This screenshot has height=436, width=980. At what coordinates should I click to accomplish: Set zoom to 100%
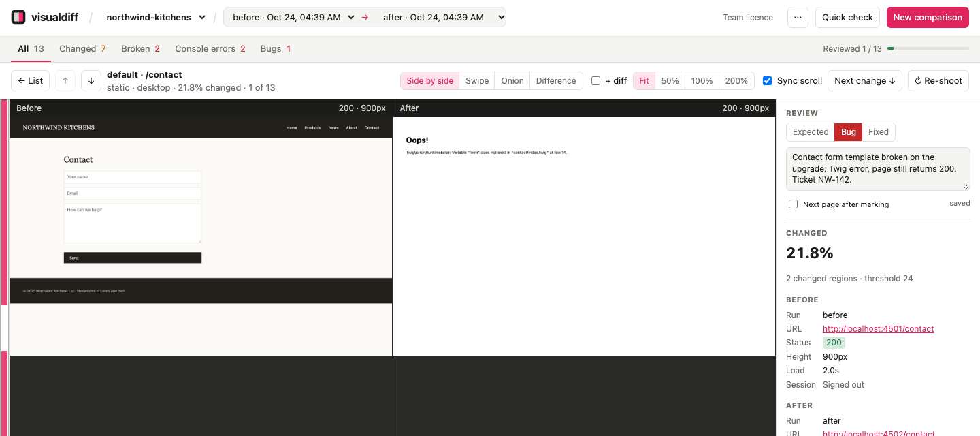(x=702, y=80)
